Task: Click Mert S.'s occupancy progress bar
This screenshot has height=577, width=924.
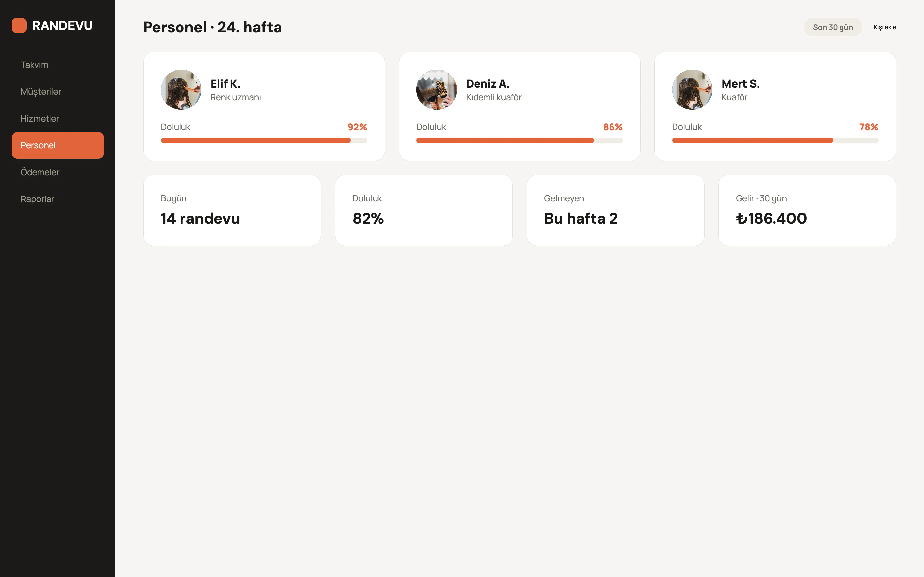Action: [x=775, y=140]
